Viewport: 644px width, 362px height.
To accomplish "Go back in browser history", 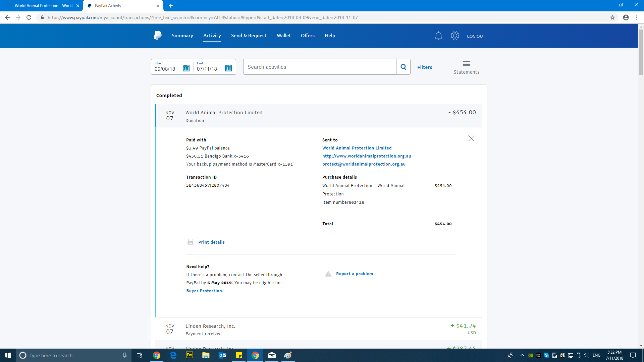I will click(7, 17).
